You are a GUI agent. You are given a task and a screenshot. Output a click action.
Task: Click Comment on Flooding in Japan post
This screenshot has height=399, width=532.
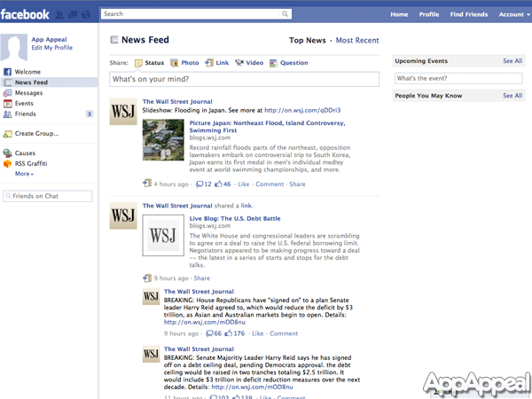(x=270, y=184)
